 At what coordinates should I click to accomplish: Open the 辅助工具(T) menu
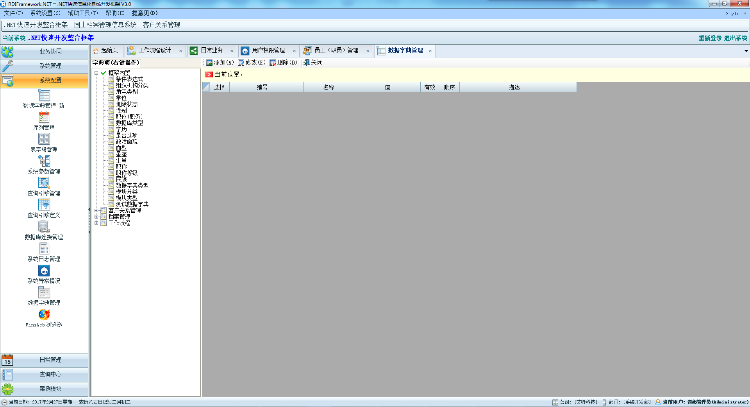(83, 13)
